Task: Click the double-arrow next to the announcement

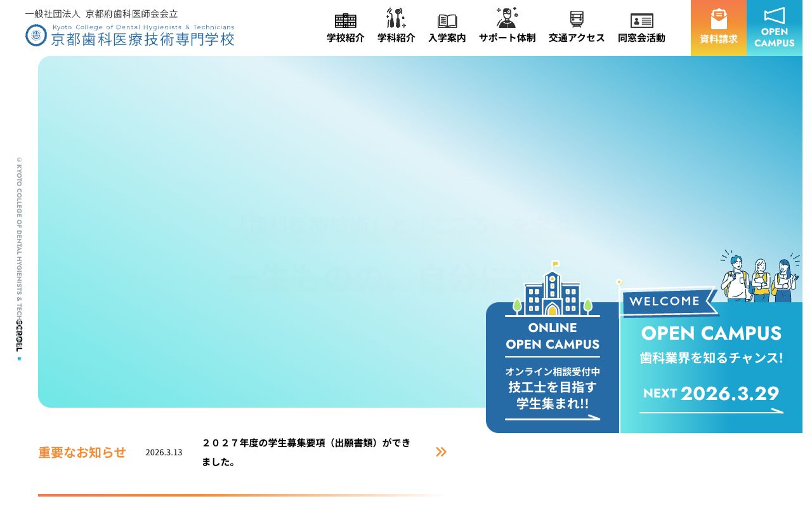Action: point(441,451)
